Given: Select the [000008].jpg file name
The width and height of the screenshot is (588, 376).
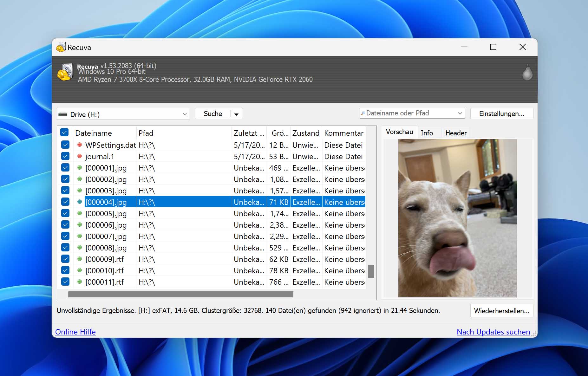Looking at the screenshot, I should tap(106, 248).
